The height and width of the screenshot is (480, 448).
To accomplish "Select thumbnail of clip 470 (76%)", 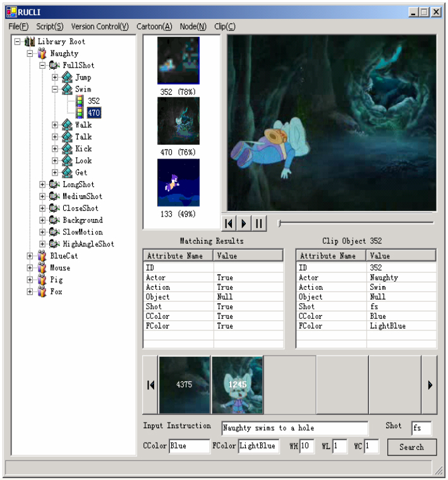I will point(179,121).
